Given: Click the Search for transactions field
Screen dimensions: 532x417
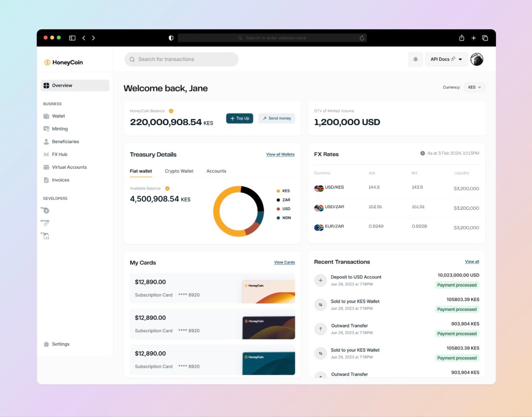Looking at the screenshot, I should coord(181,59).
